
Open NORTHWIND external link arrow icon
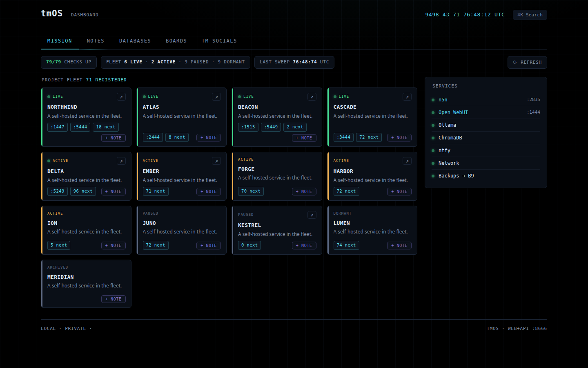pos(121,97)
